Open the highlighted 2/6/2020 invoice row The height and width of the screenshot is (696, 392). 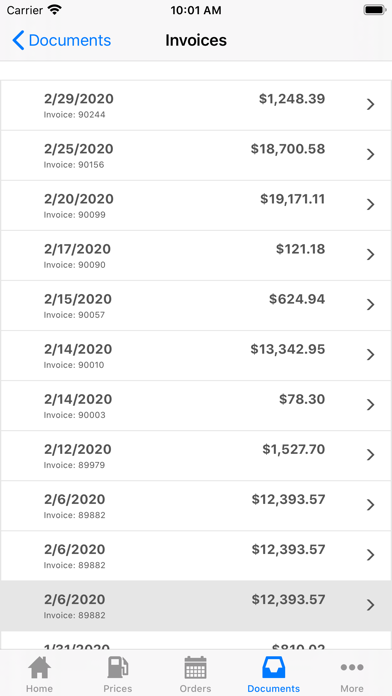tap(196, 606)
